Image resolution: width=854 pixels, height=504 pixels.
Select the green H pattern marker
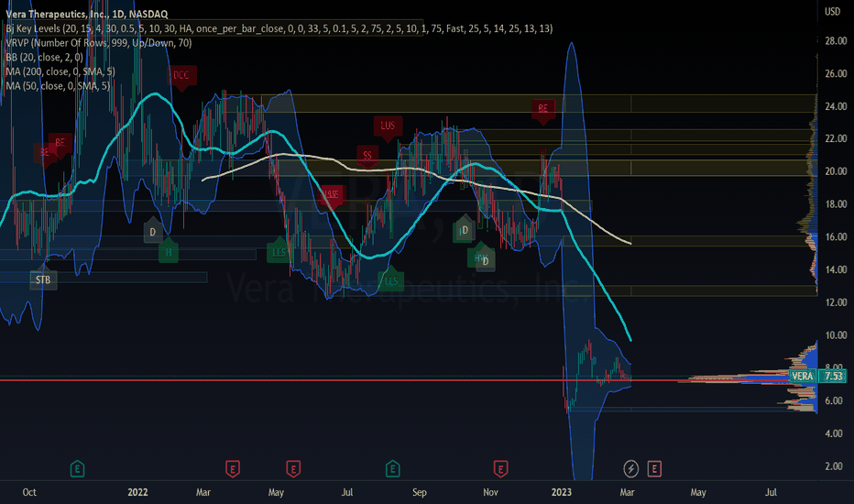coord(169,252)
